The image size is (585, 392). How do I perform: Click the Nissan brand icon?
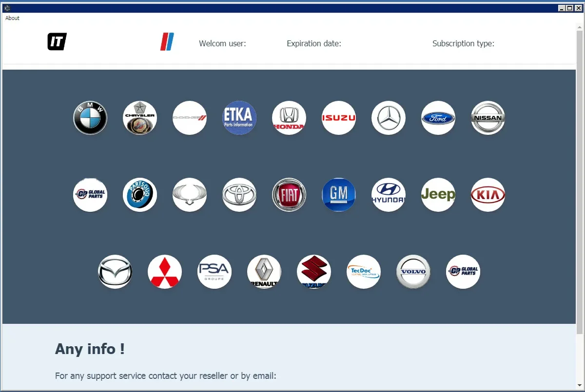click(488, 118)
